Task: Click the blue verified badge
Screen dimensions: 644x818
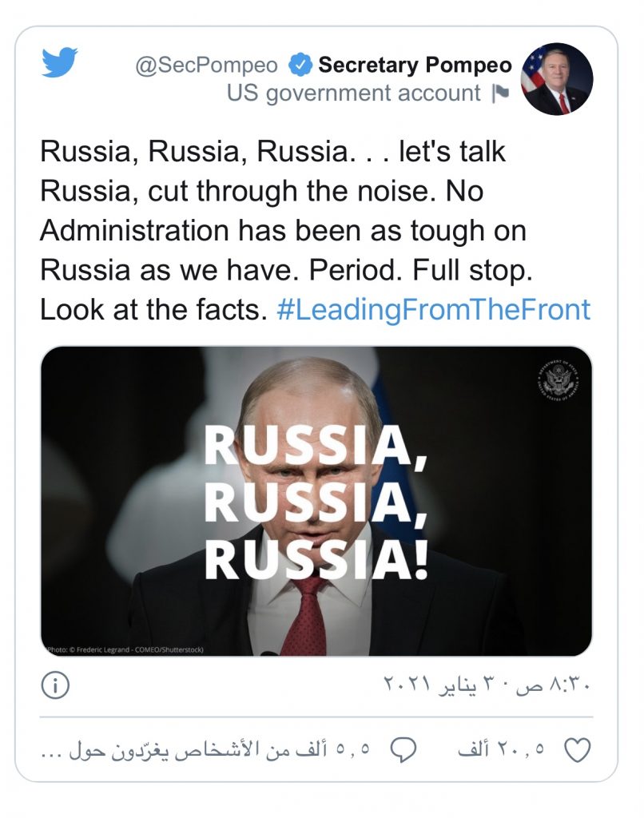Action: tap(300, 64)
